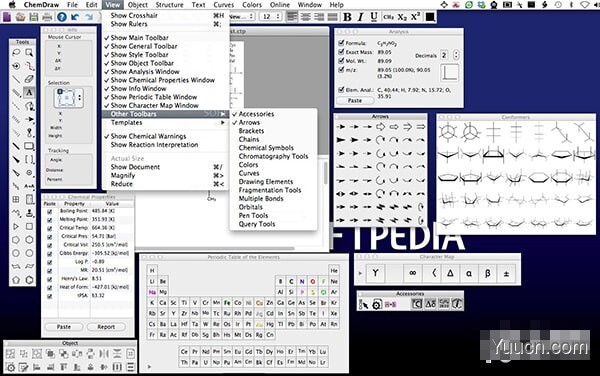Toggle Boiling Point paste checkbox
600x376 pixels.
tap(49, 211)
